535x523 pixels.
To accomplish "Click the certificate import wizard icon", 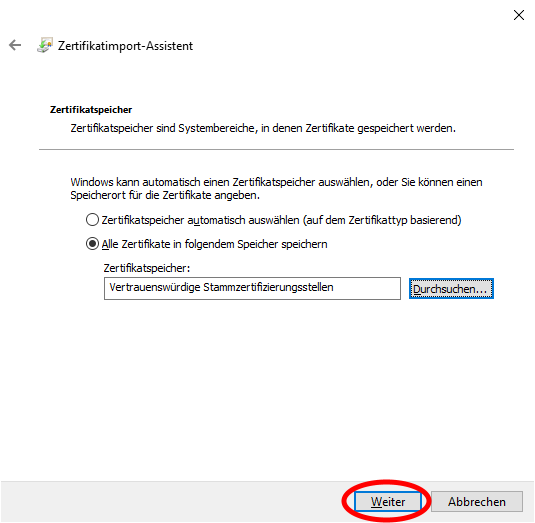I will (x=45, y=45).
